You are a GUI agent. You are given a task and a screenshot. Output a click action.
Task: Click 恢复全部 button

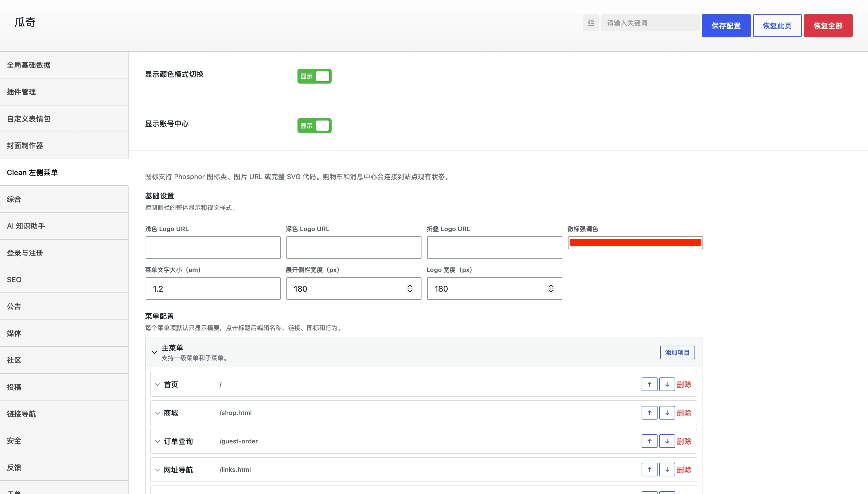pos(828,26)
